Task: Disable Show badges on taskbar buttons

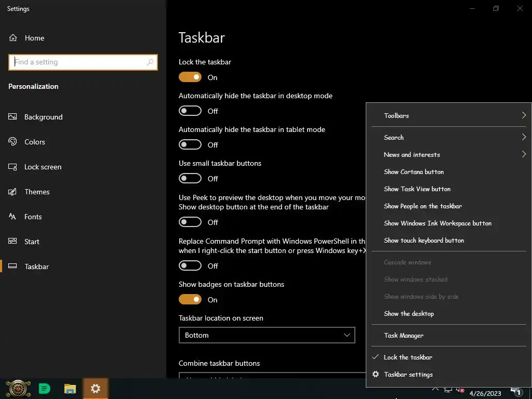Action: [x=190, y=299]
